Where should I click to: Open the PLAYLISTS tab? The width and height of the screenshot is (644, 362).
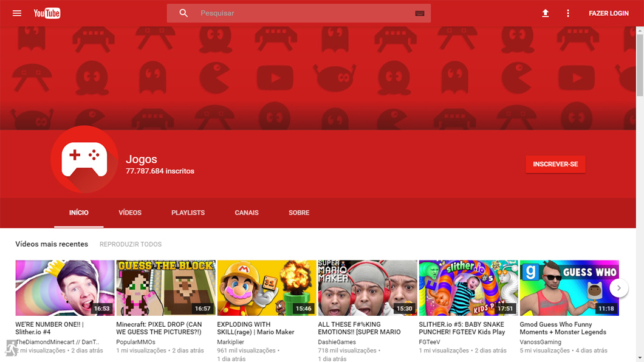click(188, 213)
